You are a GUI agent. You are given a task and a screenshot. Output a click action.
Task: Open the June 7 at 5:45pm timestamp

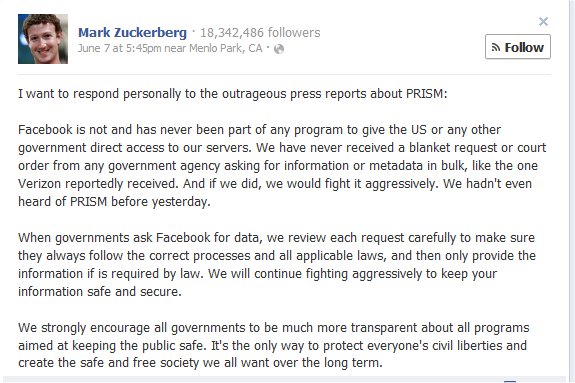pyautogui.click(x=120, y=48)
